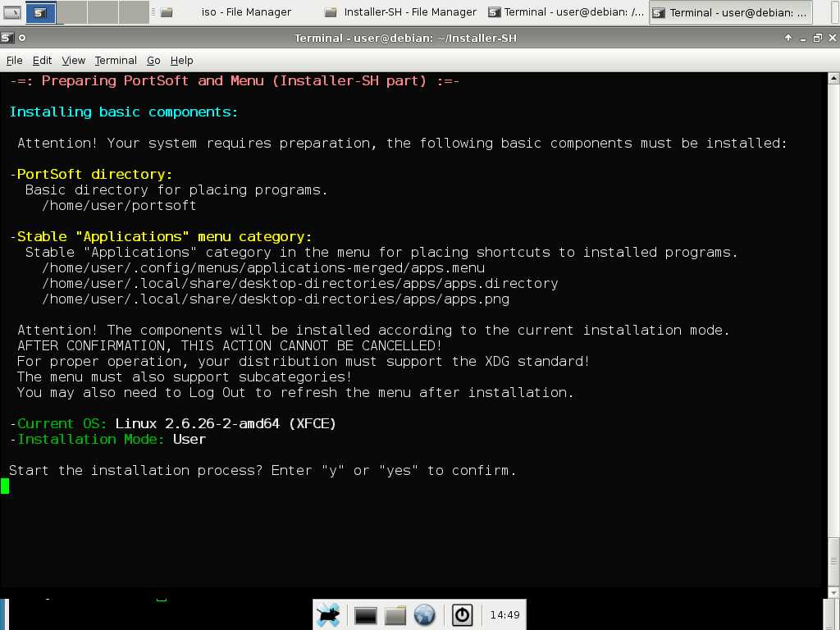Click the power logout button in panel
This screenshot has height=630, width=840.
[462, 615]
